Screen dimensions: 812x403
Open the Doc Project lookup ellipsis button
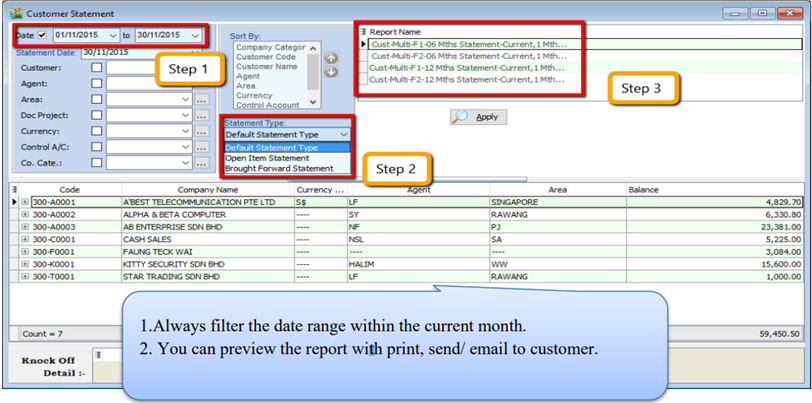200,116
